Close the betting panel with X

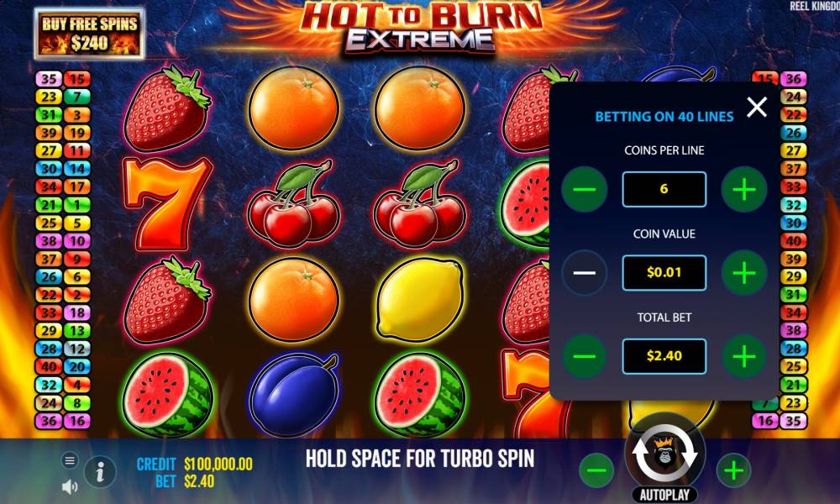coord(757,108)
